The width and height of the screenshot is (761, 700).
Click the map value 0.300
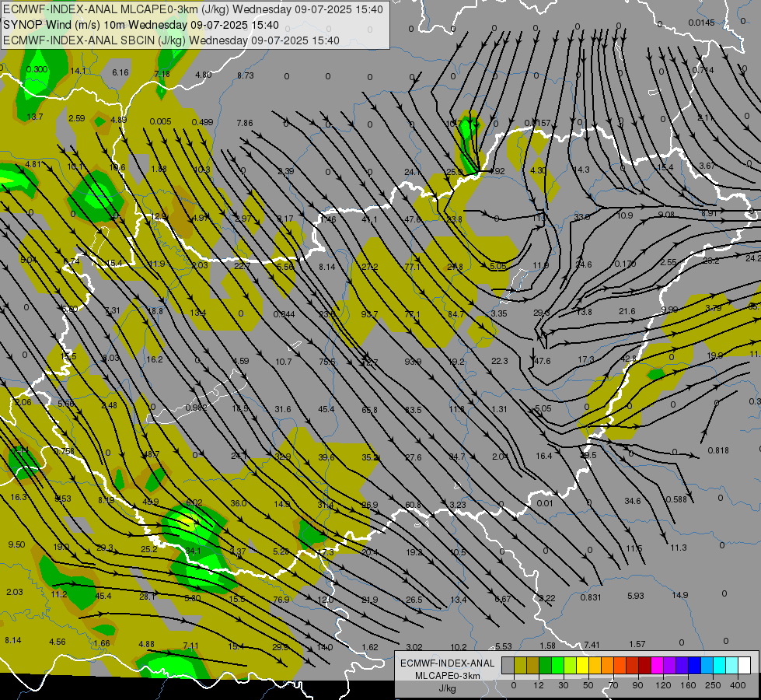(37, 69)
